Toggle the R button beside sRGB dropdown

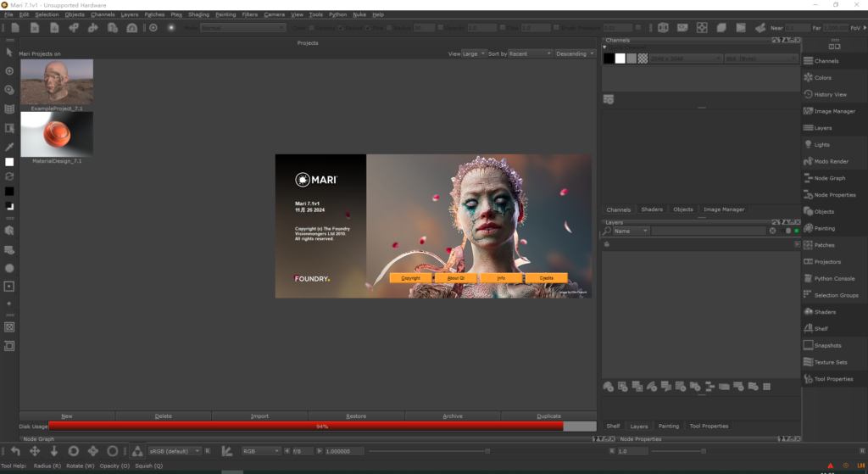pos(208,451)
